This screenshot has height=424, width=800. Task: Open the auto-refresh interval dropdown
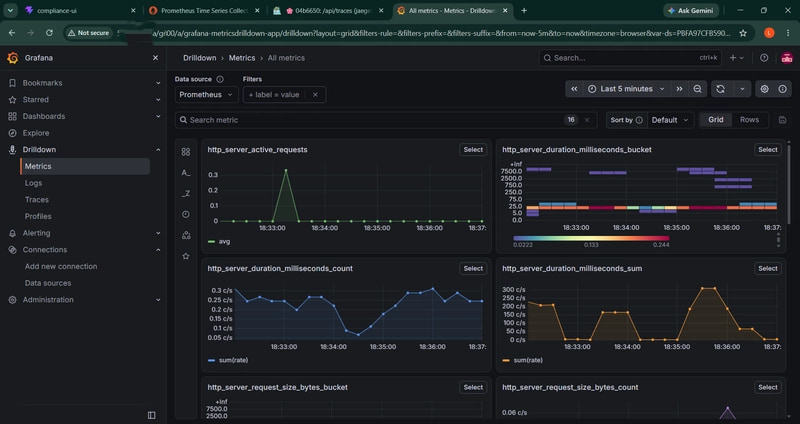click(x=742, y=89)
